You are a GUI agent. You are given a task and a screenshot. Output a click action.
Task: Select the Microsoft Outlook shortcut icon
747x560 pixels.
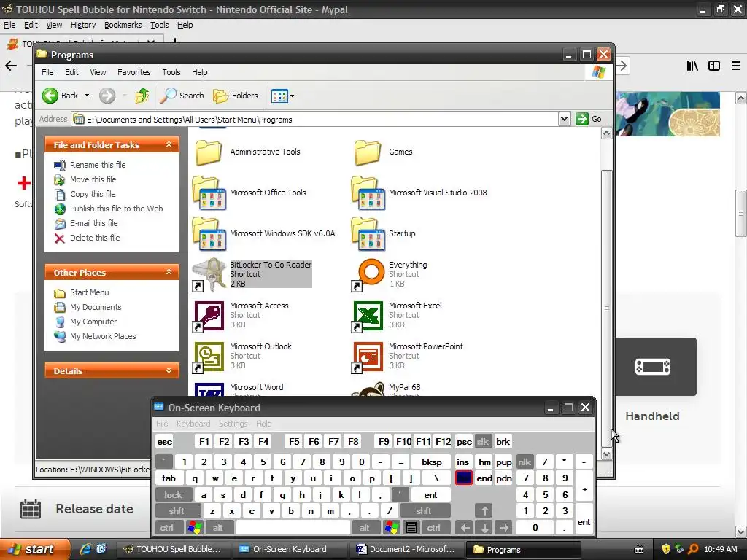point(208,357)
